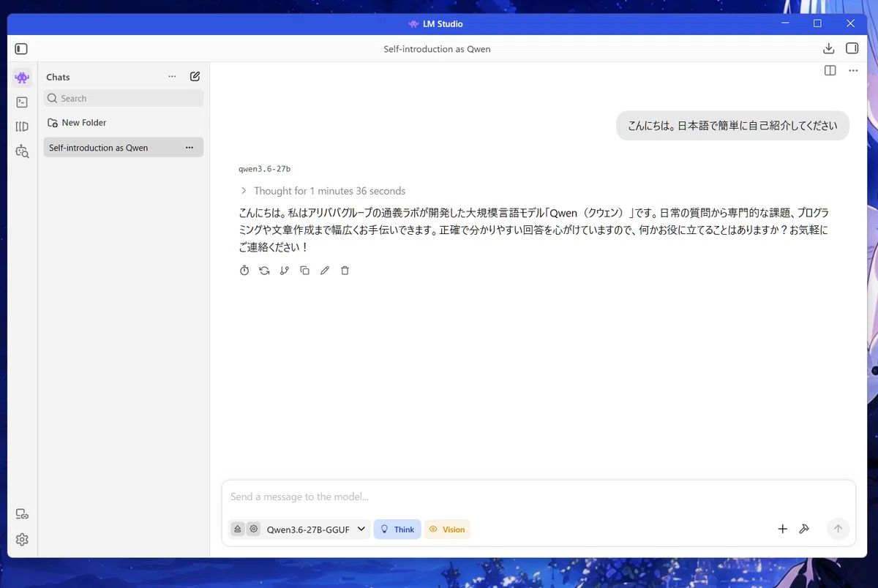
Task: Eject the loaded model icon
Action: tap(238, 529)
